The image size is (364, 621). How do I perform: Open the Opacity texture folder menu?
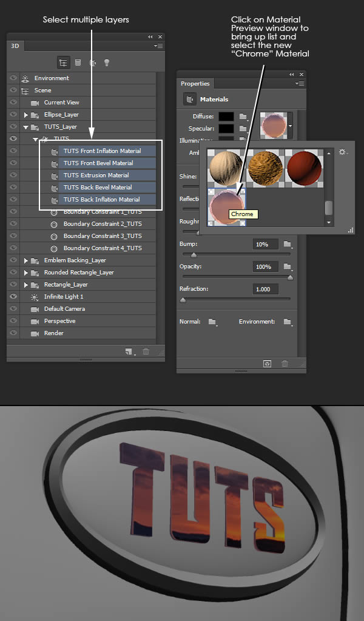pos(288,266)
